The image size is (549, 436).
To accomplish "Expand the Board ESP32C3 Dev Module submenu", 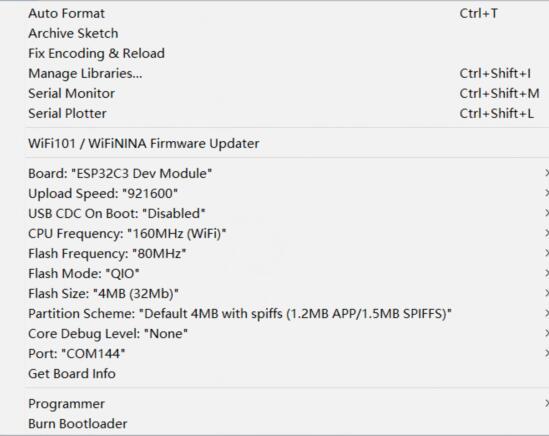I will coord(286,173).
